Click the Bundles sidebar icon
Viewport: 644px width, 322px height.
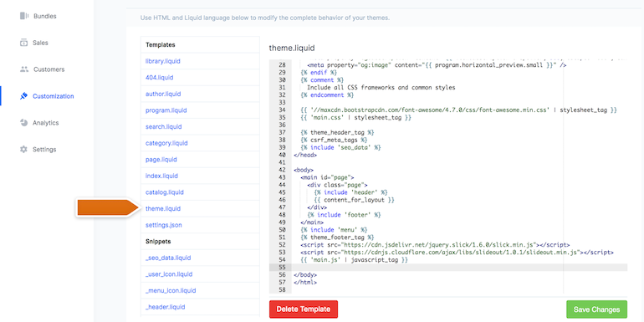tap(24, 16)
